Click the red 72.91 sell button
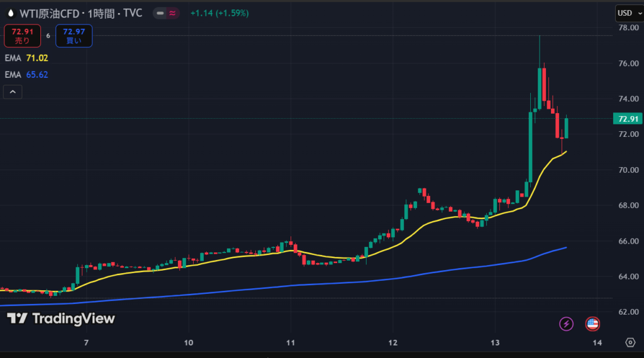 coord(22,36)
